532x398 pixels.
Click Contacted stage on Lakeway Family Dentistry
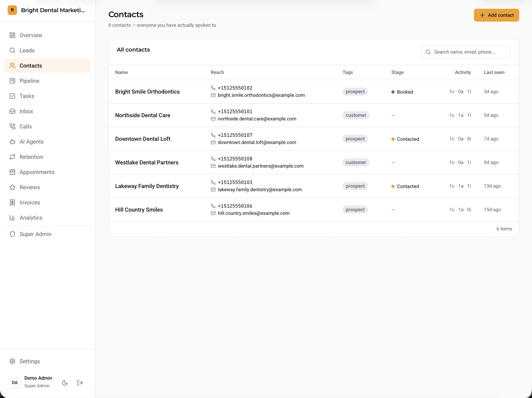tap(405, 186)
